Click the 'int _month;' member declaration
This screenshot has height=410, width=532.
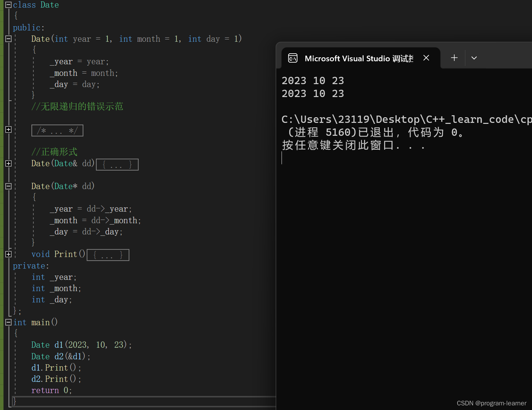point(56,288)
